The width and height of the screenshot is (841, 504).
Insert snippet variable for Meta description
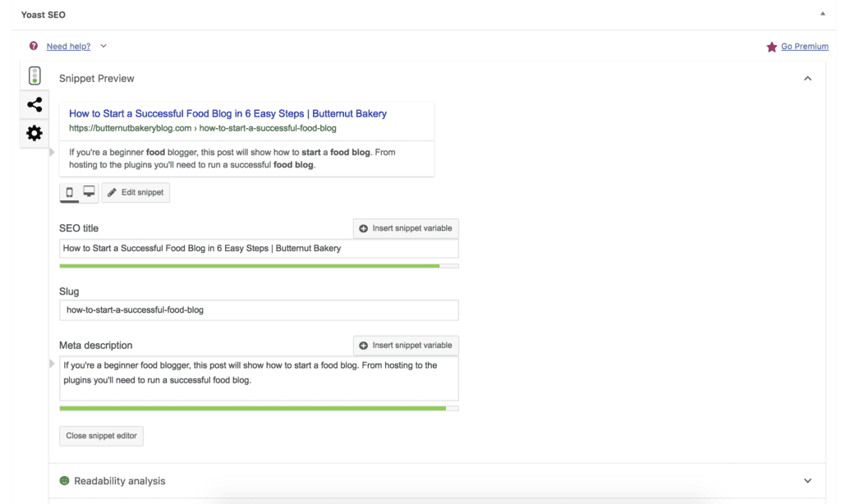point(406,346)
